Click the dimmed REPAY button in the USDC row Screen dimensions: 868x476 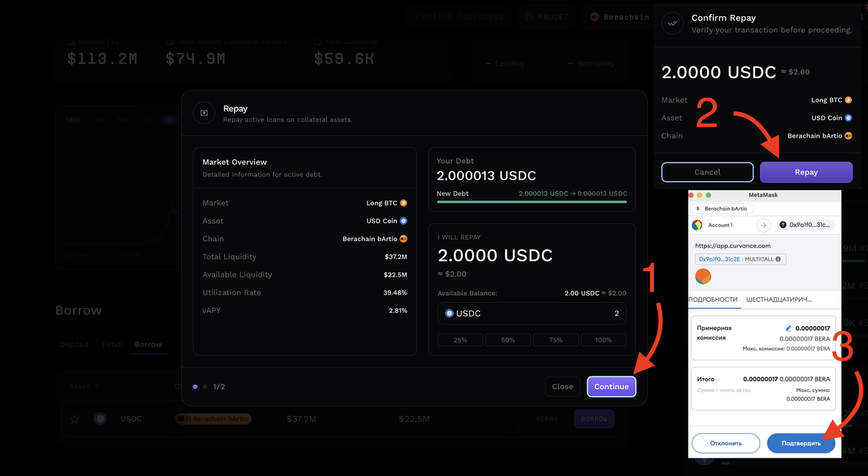coord(547,419)
